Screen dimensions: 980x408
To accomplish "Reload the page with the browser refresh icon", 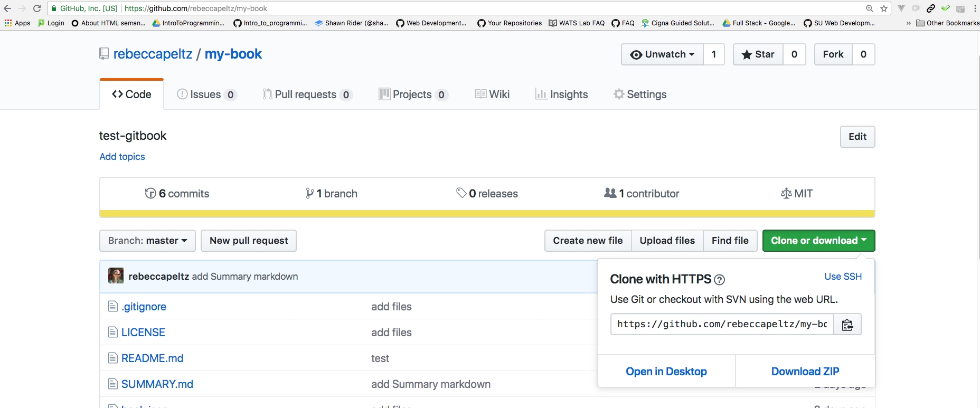I will pos(37,8).
